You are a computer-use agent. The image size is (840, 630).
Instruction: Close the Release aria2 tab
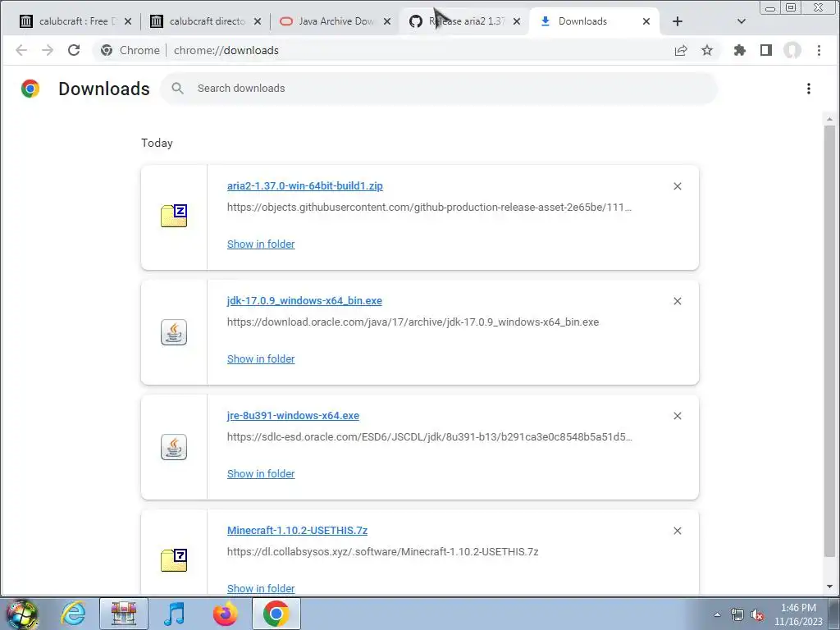[x=517, y=21]
